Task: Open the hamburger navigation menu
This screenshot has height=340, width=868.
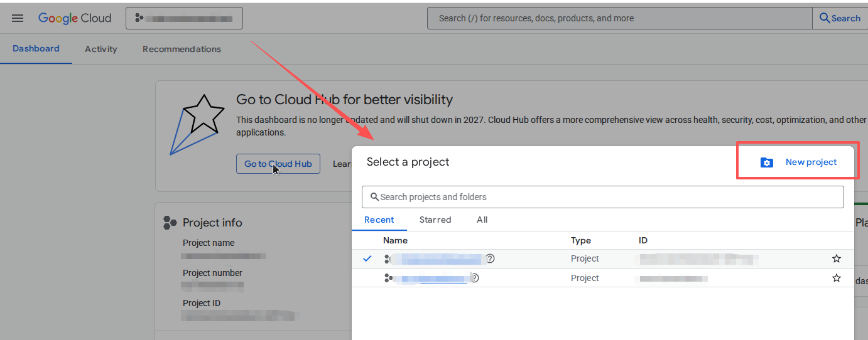Action: 18,18
